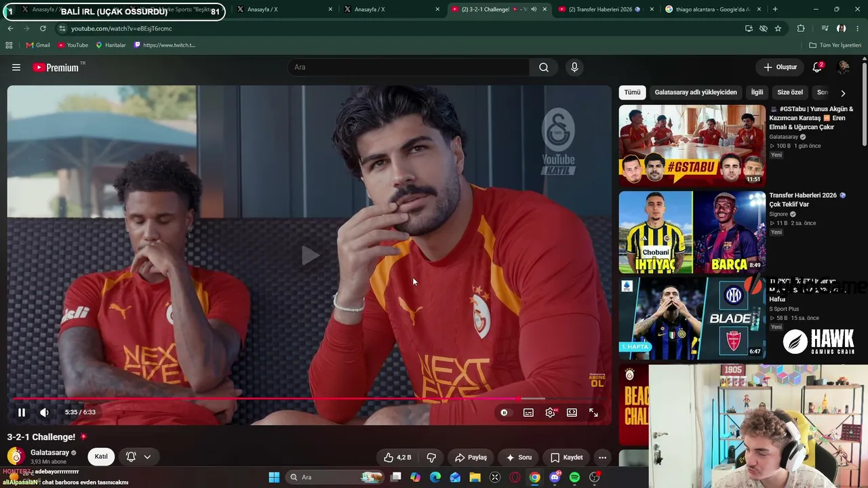Open the YouTube bookmark in bookmarks bar
Image resolution: width=868 pixels, height=488 pixels.
click(x=73, y=45)
